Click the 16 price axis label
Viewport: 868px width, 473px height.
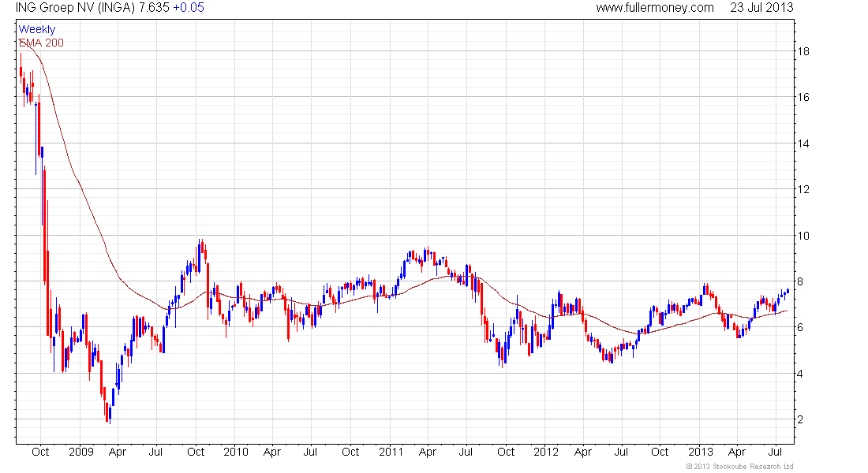pos(803,98)
